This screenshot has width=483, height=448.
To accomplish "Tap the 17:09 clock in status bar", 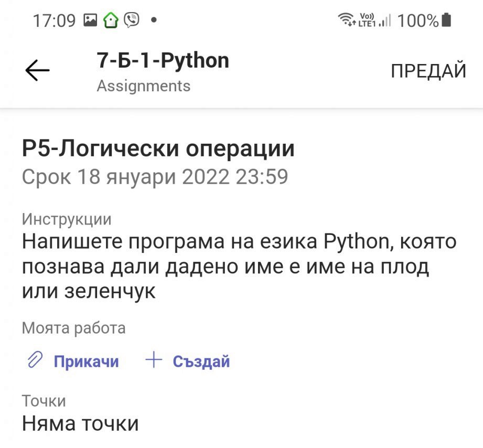I will (54, 20).
